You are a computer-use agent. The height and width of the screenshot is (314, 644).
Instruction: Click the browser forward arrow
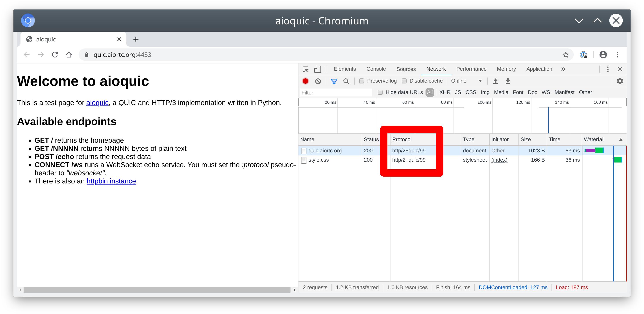click(x=41, y=55)
